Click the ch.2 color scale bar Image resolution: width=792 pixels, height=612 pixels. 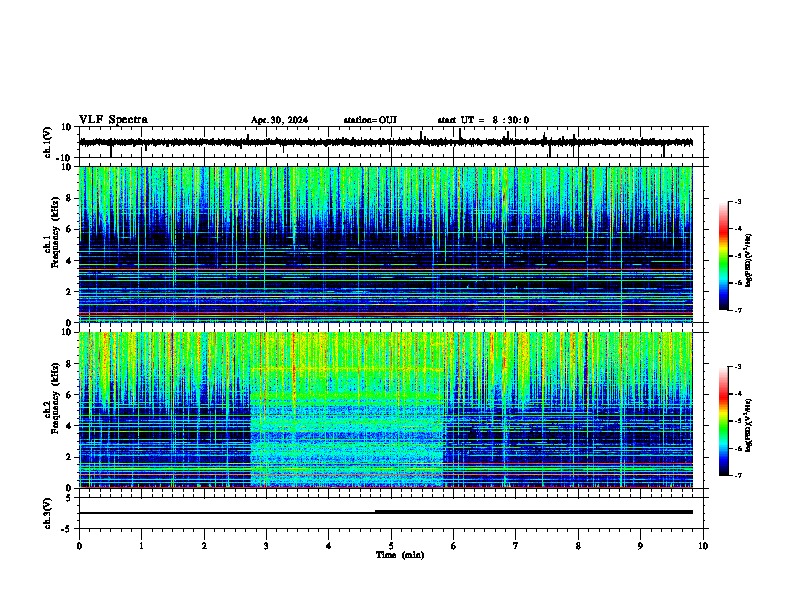[724, 421]
